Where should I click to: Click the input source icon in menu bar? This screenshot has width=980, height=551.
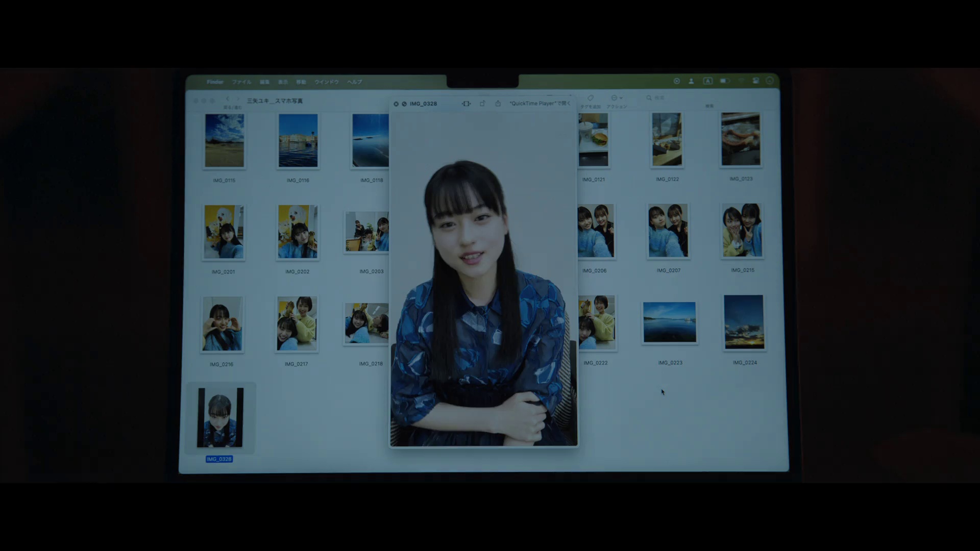coord(708,81)
